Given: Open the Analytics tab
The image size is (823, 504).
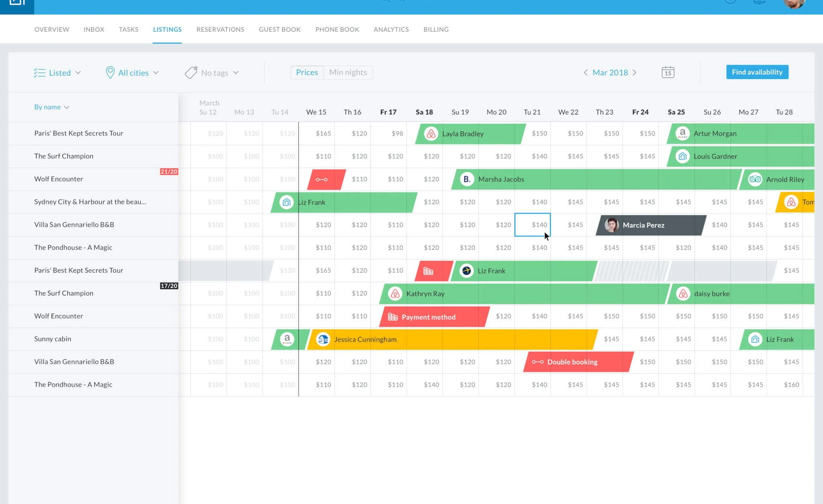Looking at the screenshot, I should (391, 29).
